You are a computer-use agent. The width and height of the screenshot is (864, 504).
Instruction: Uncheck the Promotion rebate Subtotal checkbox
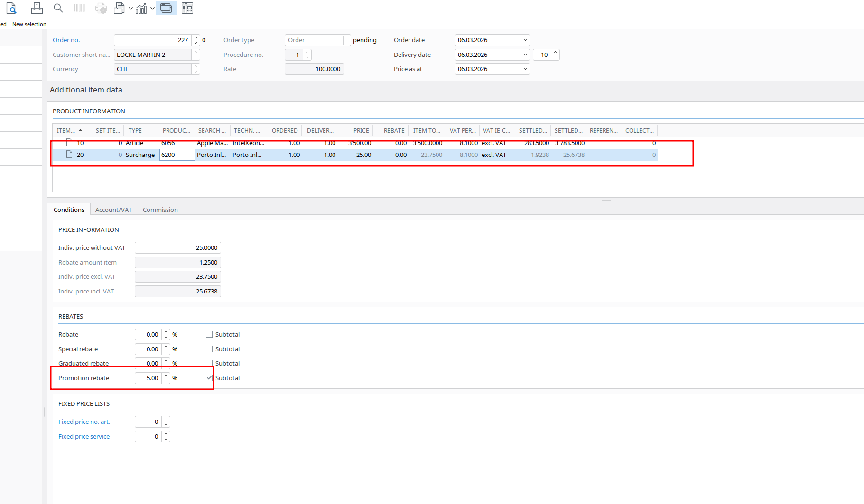[209, 378]
